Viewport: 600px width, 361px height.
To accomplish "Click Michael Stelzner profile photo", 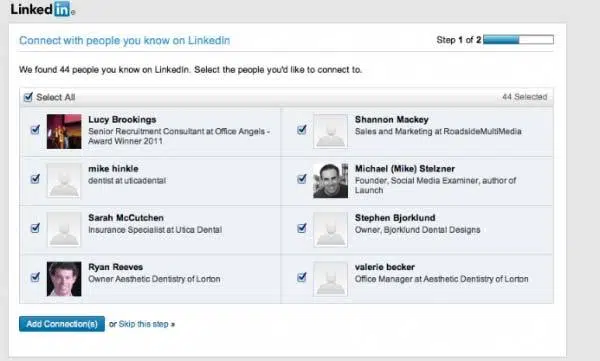I will pos(331,181).
